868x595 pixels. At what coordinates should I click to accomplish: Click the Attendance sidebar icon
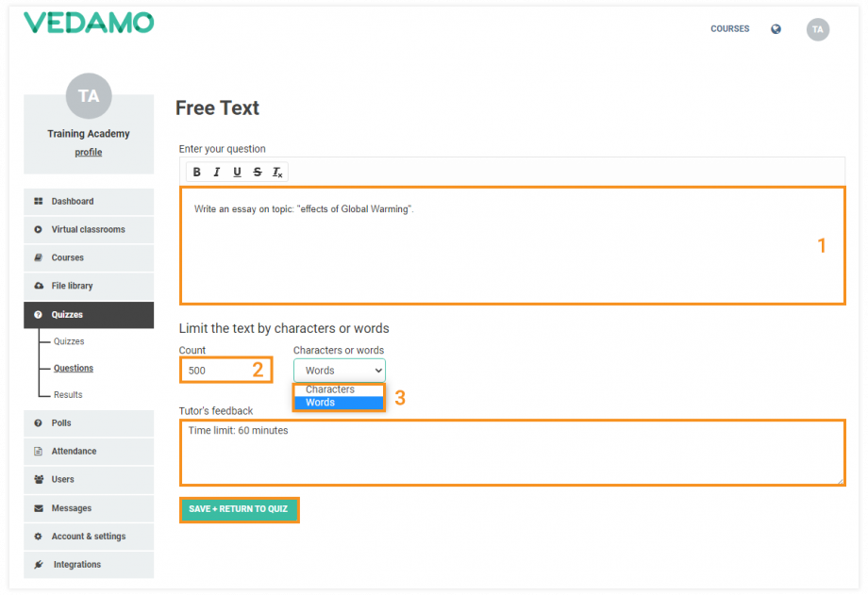[x=38, y=451]
